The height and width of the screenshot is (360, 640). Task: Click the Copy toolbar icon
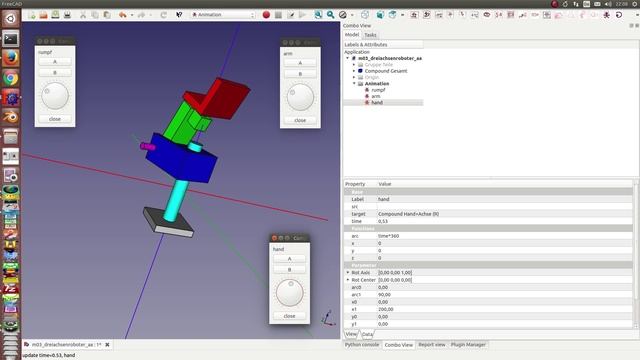tap(95, 15)
